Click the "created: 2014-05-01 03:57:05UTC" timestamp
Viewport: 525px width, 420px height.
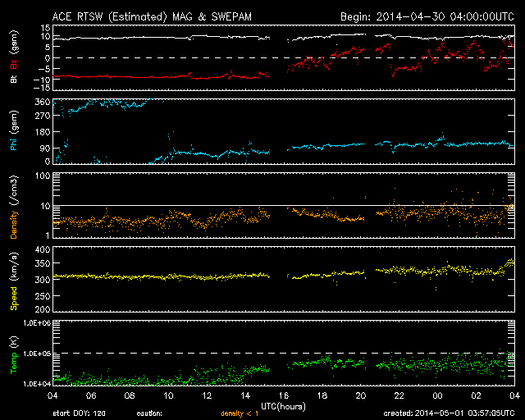click(x=449, y=413)
